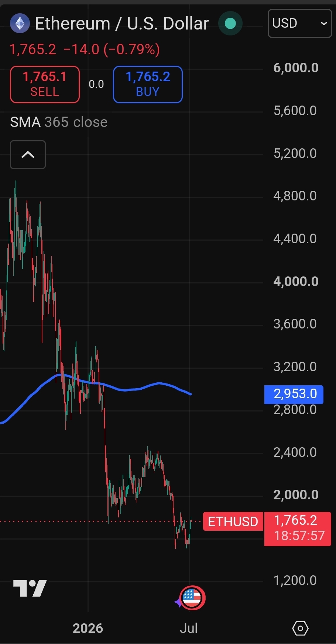
Task: Click the 6,000.0 price axis label
Action: click(x=296, y=68)
